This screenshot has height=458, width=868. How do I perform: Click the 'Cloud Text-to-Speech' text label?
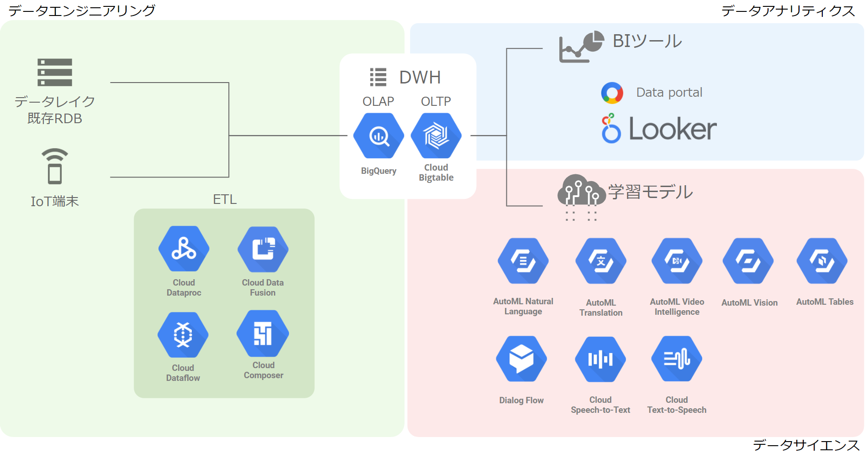click(x=677, y=405)
